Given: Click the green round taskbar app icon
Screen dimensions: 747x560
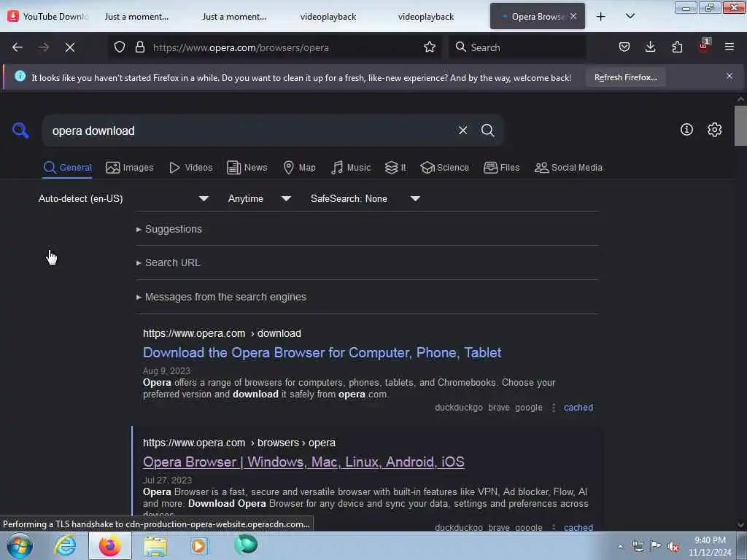Looking at the screenshot, I should tap(246, 545).
